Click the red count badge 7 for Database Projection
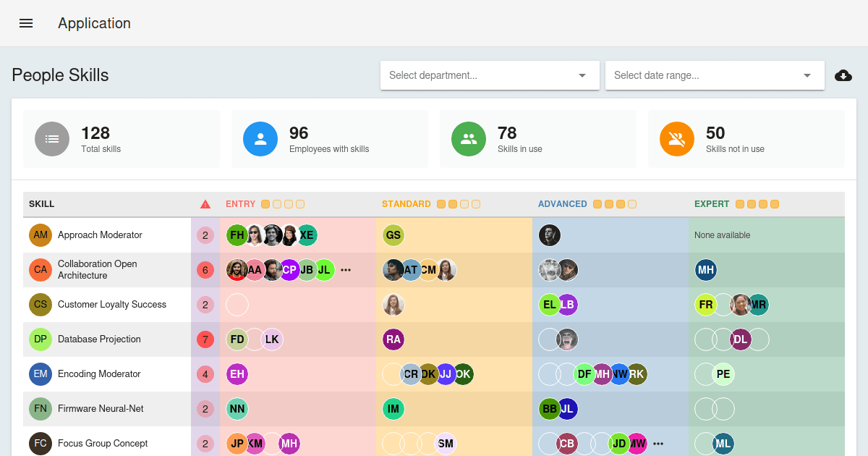 pyautogui.click(x=205, y=339)
